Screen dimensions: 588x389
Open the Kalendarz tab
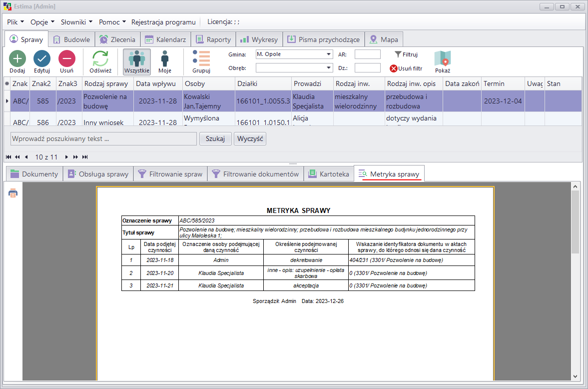[165, 39]
